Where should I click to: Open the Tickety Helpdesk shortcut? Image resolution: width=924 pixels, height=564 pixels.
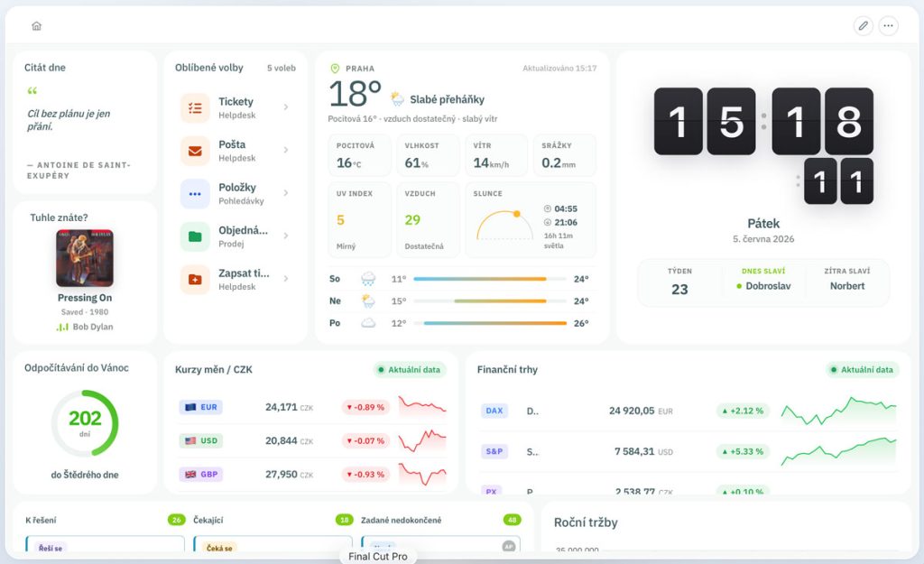(x=236, y=108)
